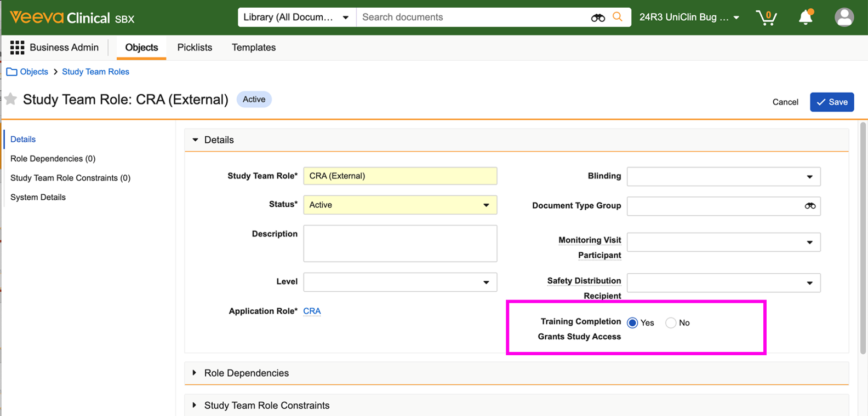Open the user profile avatar
The image size is (868, 416).
coord(844,18)
